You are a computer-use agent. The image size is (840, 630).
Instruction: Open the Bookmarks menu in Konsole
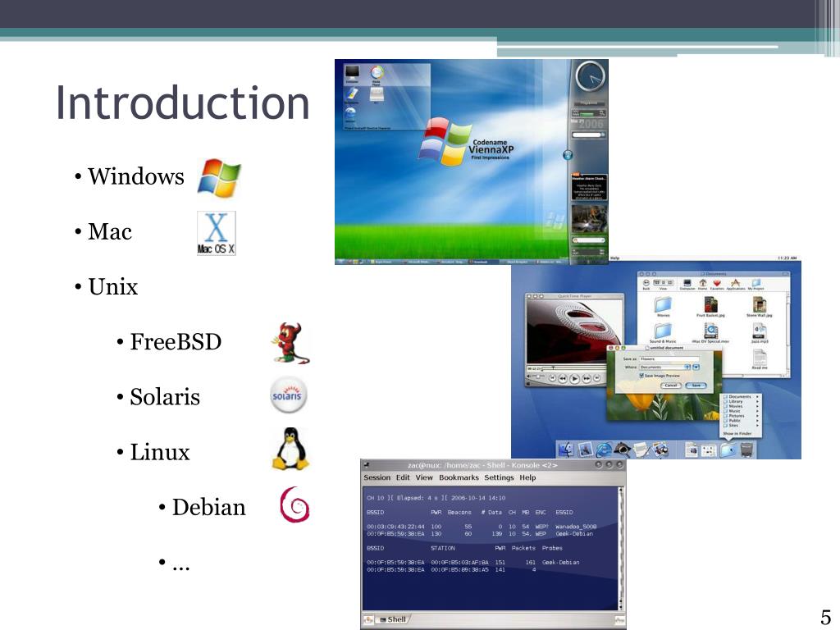coord(459,477)
